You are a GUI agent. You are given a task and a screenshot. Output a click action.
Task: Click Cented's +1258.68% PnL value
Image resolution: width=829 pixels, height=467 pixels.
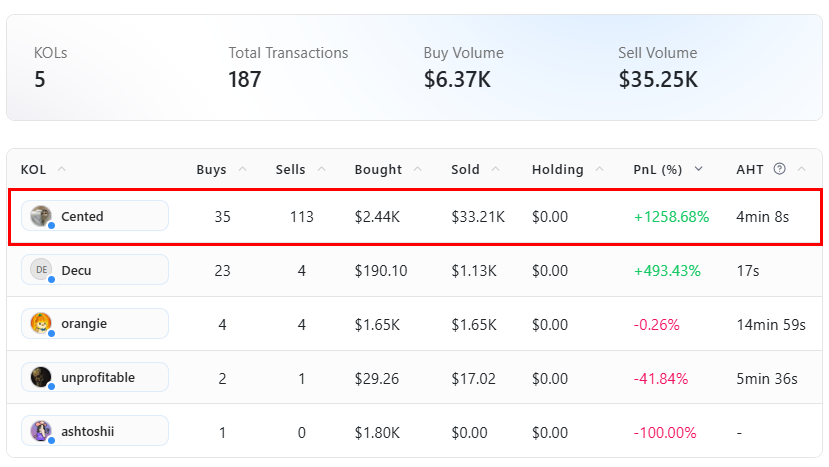click(671, 217)
